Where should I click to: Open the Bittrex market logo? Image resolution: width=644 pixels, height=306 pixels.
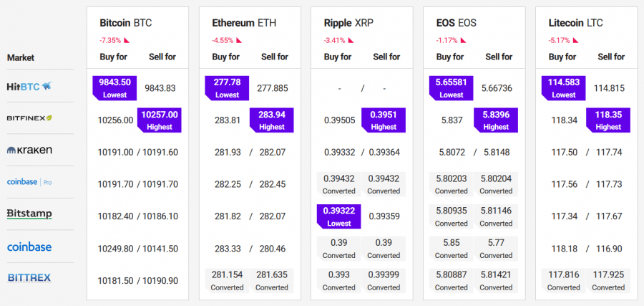click(29, 278)
